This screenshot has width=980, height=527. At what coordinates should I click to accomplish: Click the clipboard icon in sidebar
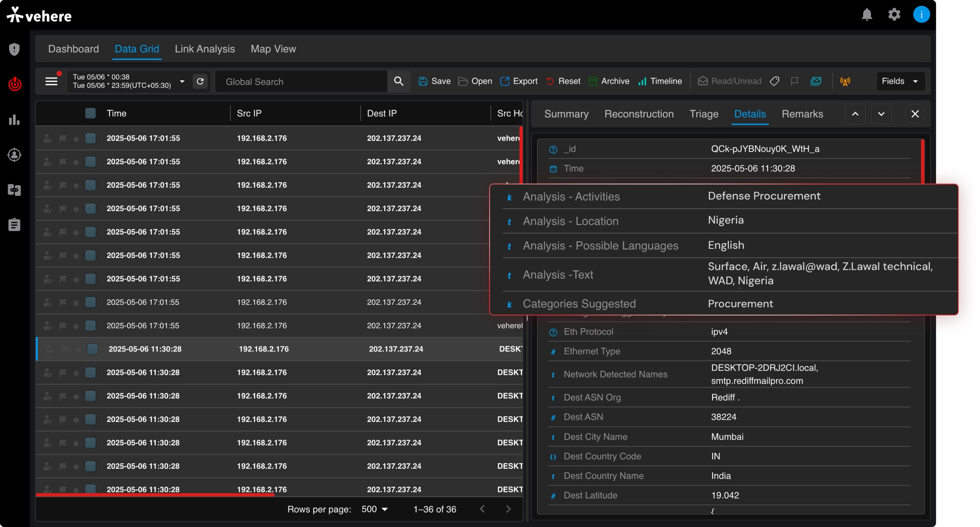point(14,225)
